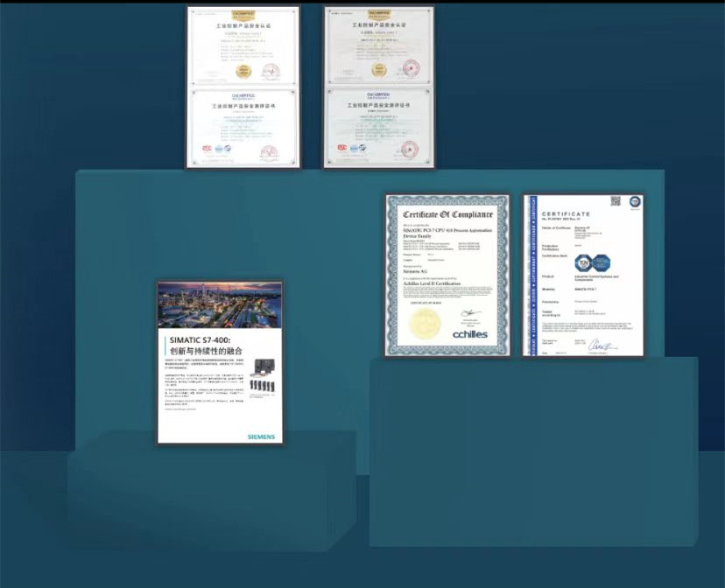The image size is (725, 588).
Task: Open the top-right Chinese safety certificate
Action: pyautogui.click(x=378, y=46)
